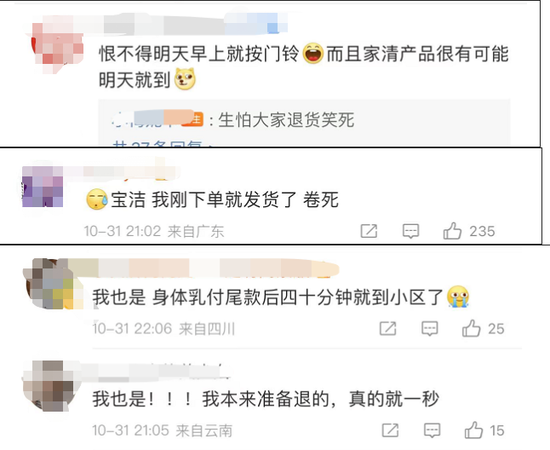Share the 宝洁 comment from 广东
The height and width of the screenshot is (450, 550).
[x=369, y=231]
